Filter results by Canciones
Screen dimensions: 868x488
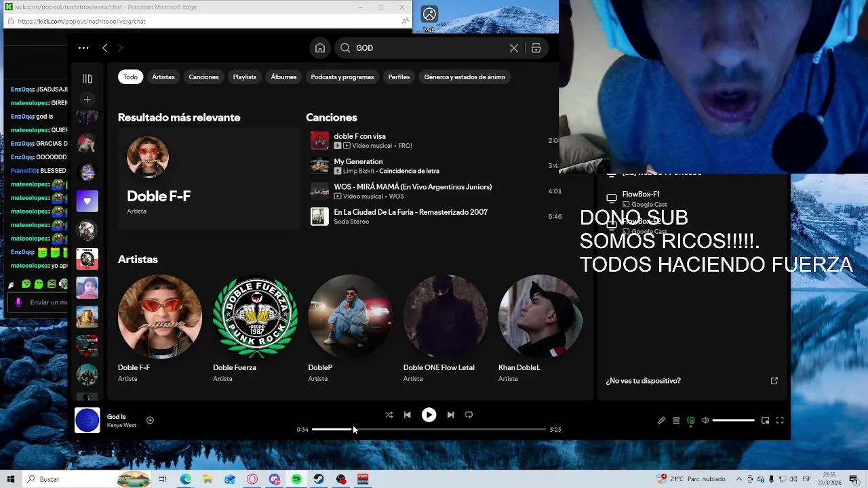pyautogui.click(x=203, y=77)
